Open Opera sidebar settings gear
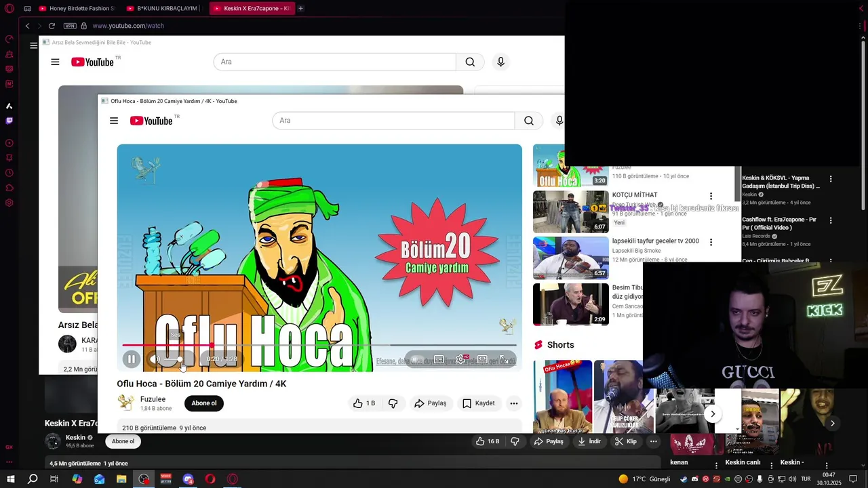The width and height of the screenshot is (868, 488). (9, 203)
